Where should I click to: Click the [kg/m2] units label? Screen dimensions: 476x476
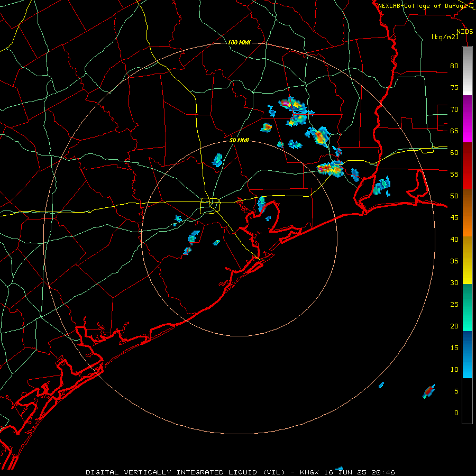(445, 37)
